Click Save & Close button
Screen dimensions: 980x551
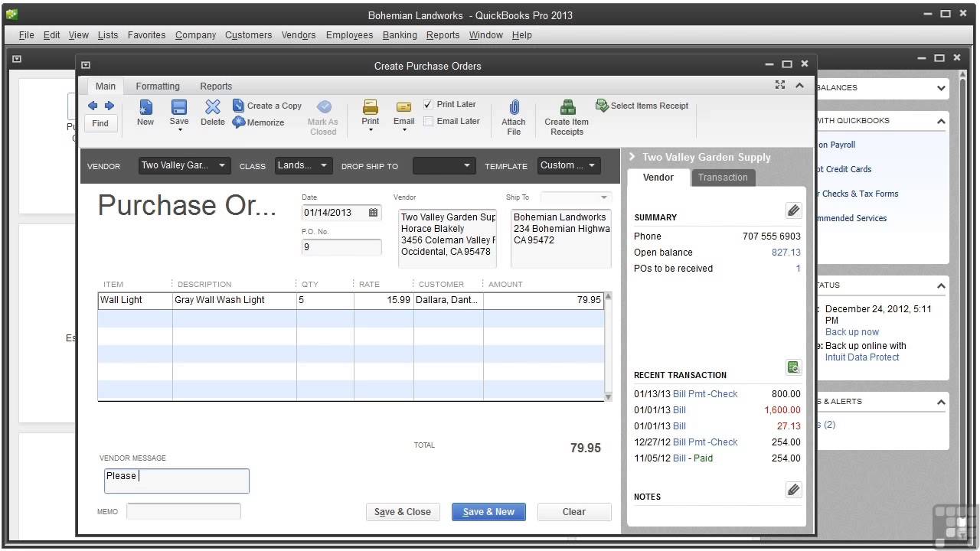click(x=403, y=512)
